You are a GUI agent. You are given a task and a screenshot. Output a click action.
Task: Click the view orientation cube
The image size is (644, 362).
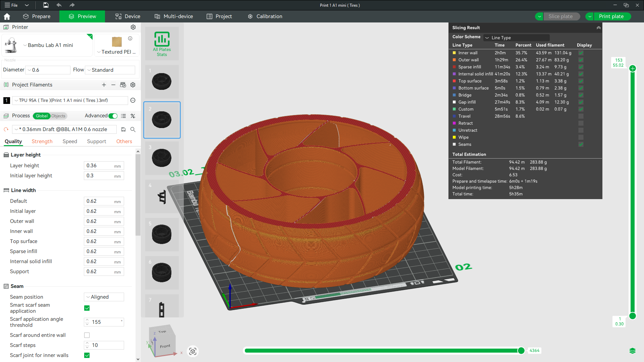point(162,341)
